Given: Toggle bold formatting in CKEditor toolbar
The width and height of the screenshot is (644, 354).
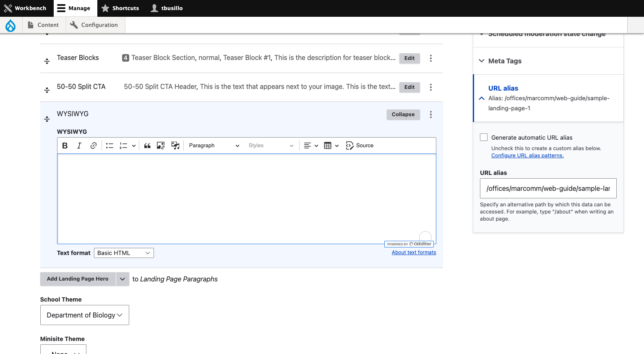Looking at the screenshot, I should pyautogui.click(x=65, y=146).
